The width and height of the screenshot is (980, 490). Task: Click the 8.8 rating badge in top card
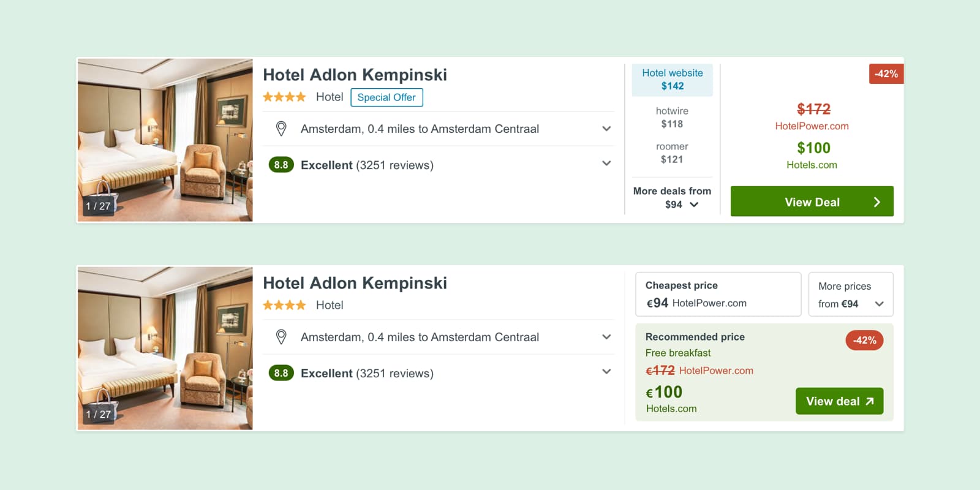(281, 165)
